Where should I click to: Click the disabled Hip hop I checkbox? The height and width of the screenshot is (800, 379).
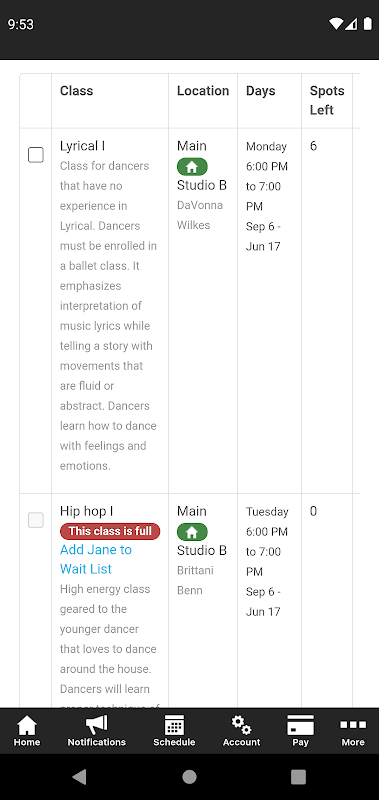[36, 520]
